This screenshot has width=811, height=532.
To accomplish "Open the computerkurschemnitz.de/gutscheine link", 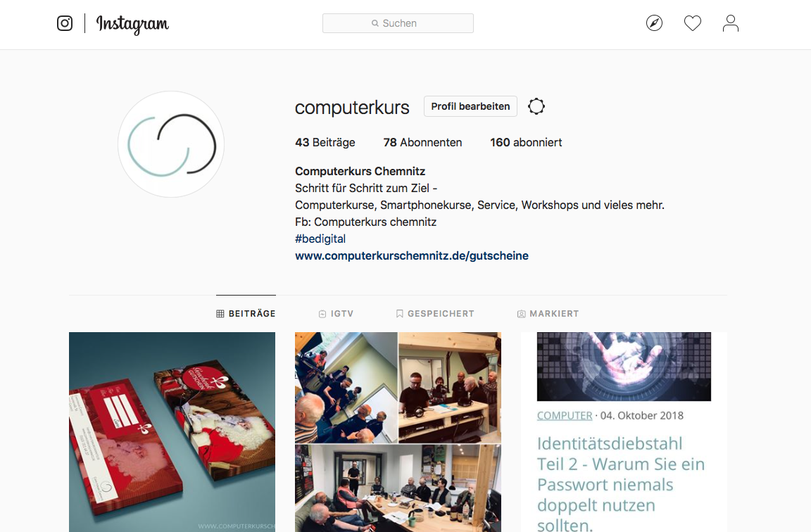I will [412, 255].
